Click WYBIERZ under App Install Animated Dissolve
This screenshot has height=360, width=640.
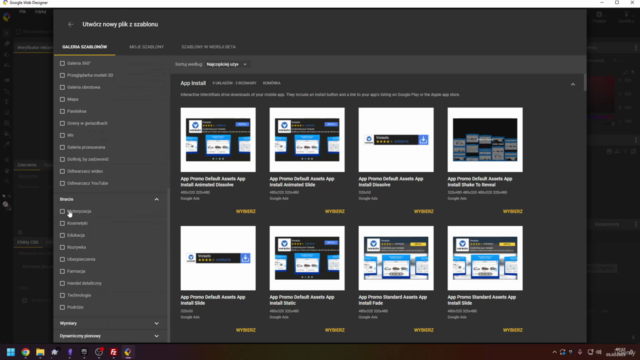(x=246, y=211)
